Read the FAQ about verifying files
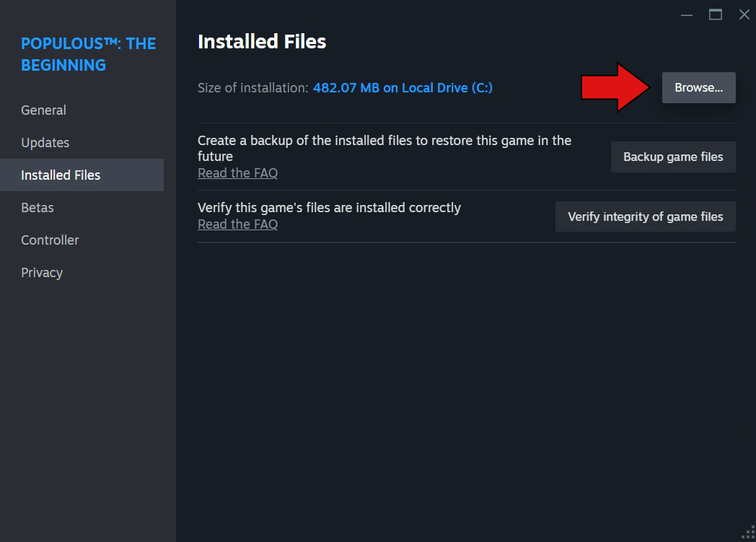This screenshot has width=756, height=542. (237, 224)
